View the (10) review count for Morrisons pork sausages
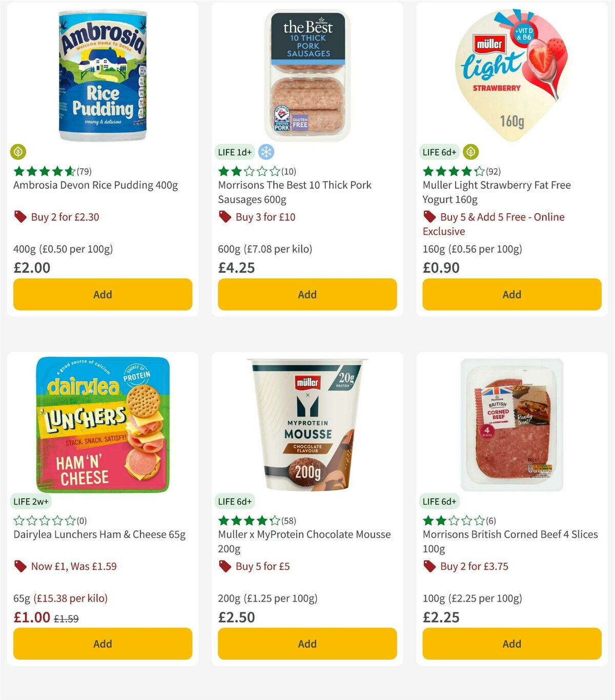This screenshot has width=615, height=700. pos(290,172)
